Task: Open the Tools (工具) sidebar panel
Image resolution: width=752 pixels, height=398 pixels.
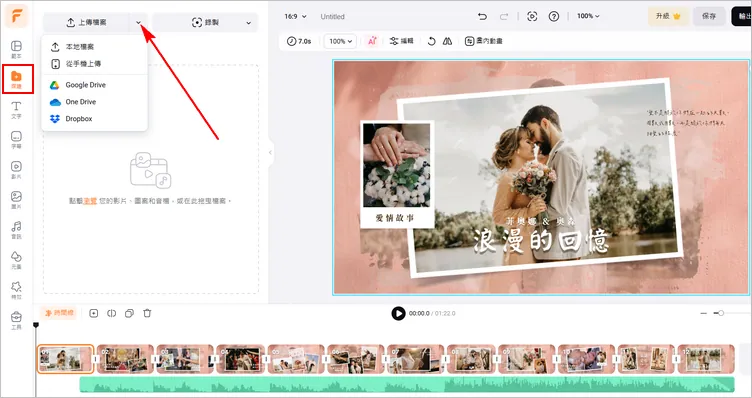Action: (x=16, y=320)
